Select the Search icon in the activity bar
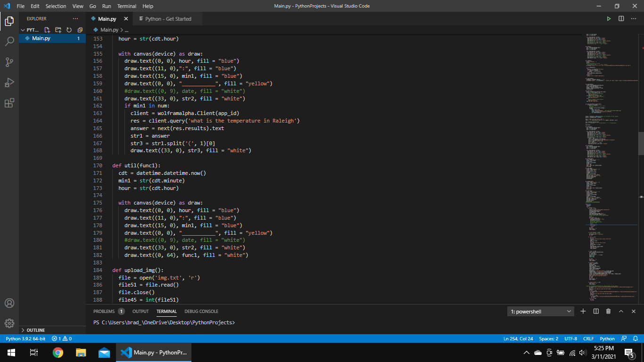 (9, 41)
